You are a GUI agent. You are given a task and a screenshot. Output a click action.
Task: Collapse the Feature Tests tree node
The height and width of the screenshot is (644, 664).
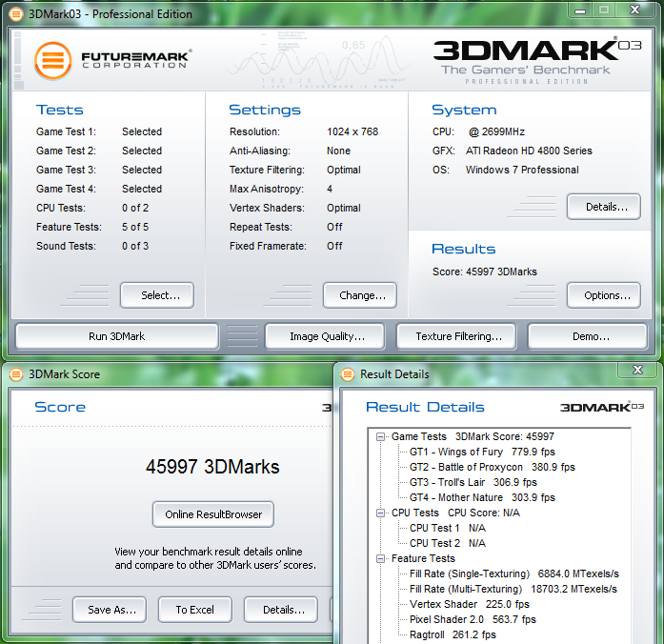[x=381, y=558]
